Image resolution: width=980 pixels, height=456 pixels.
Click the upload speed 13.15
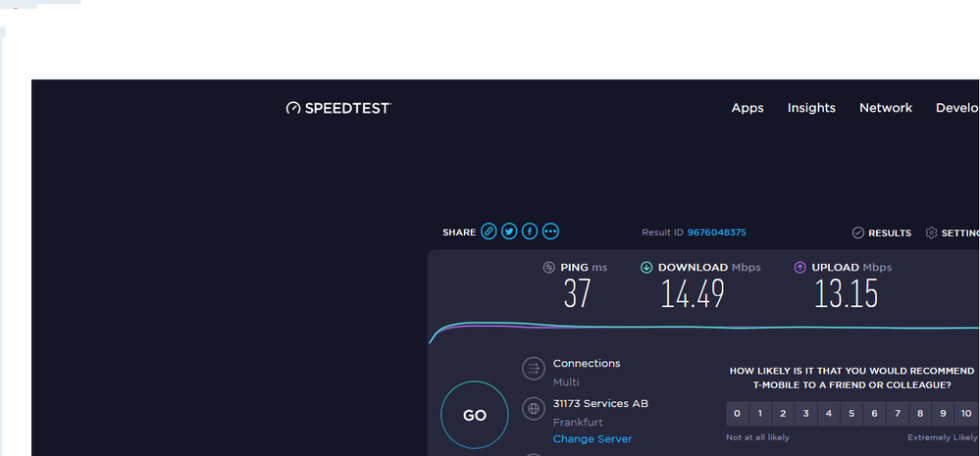[x=847, y=294]
